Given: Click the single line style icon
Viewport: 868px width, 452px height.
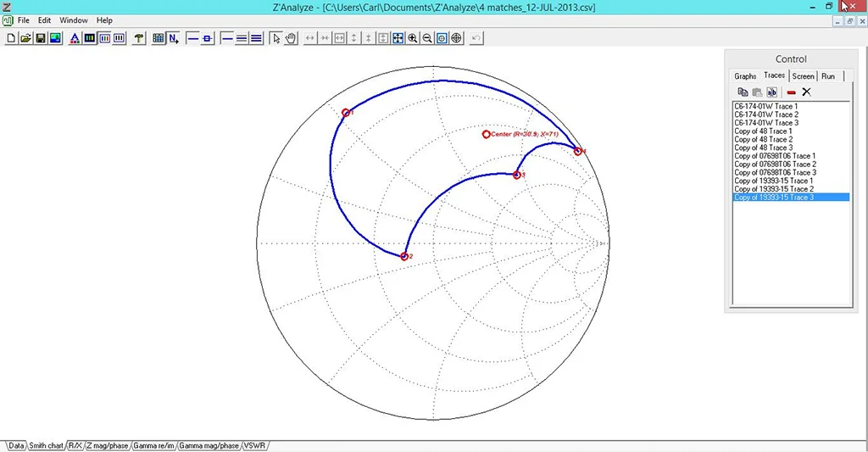Looking at the screenshot, I should coord(226,38).
